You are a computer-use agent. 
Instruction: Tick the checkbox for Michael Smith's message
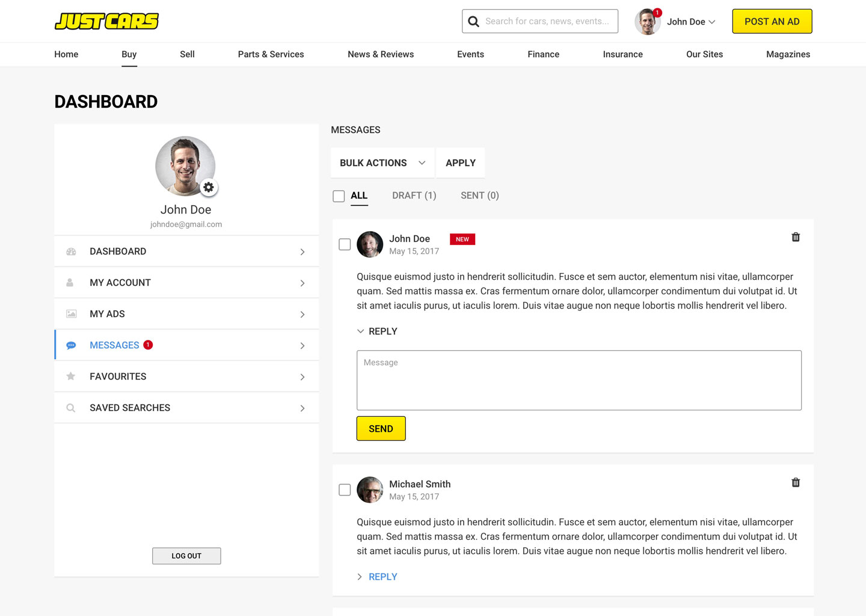click(345, 490)
